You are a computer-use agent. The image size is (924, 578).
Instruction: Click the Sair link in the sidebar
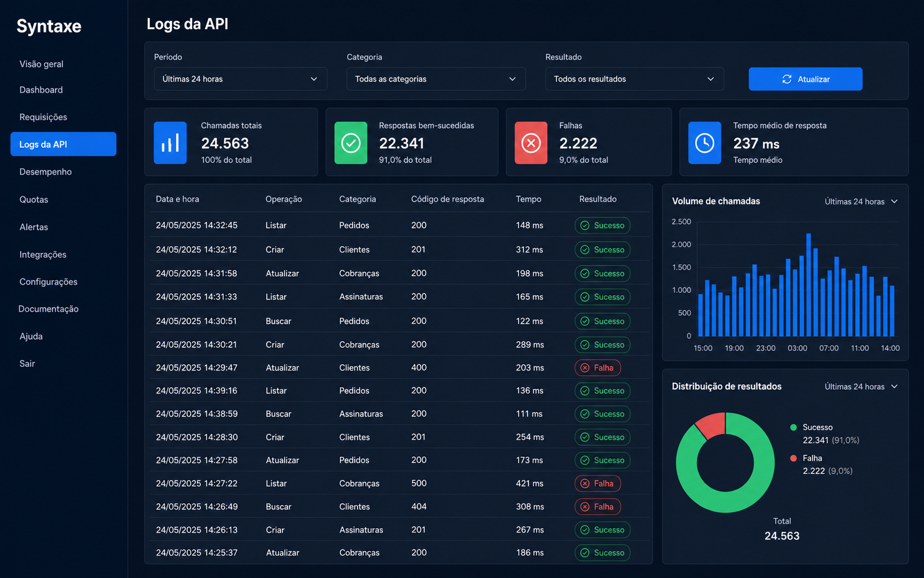(x=27, y=364)
